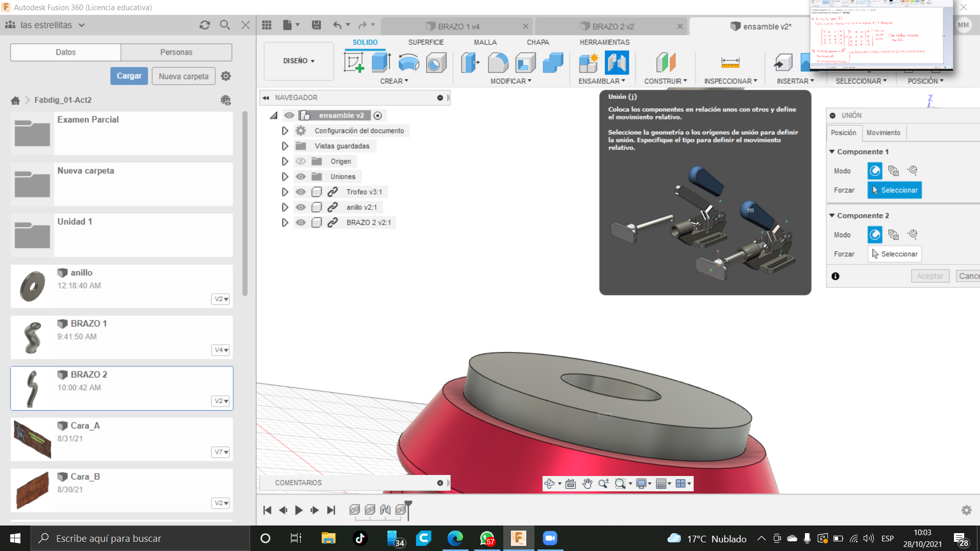Screen dimensions: 980x551
Task: Open the Movimiento tab in Unión dialog
Action: (x=883, y=133)
